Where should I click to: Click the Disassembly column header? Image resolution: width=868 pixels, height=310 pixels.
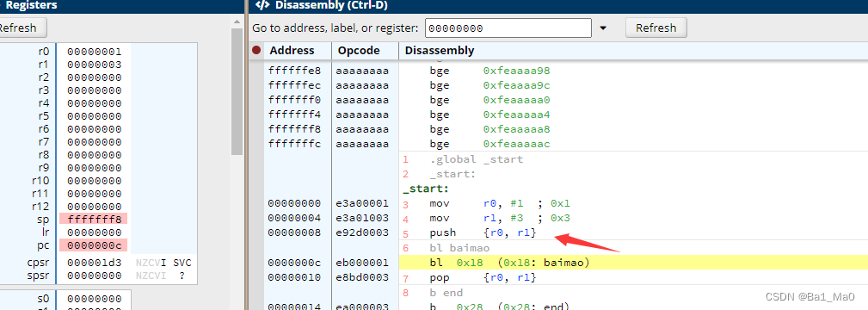[440, 51]
